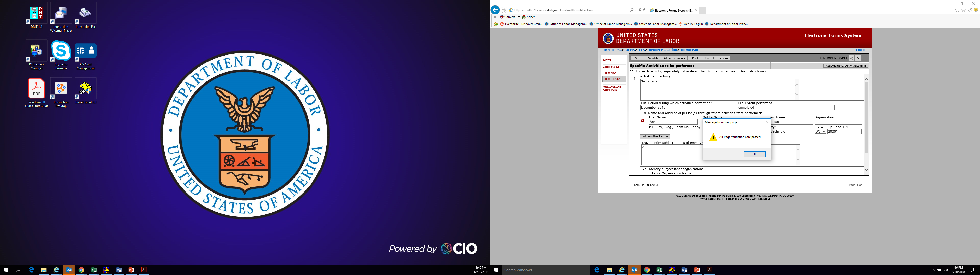This screenshot has height=275, width=980.
Task: Go to previous page arrow beside file number
Action: tap(851, 58)
